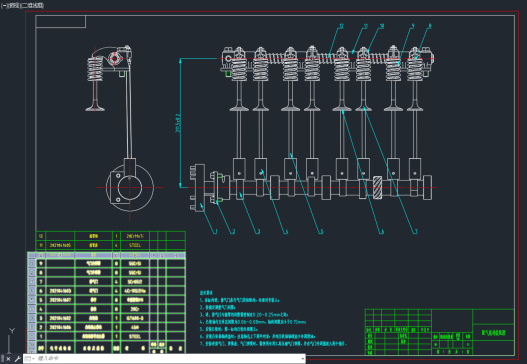
Task: Select the vertical center distance dimension text
Action: point(178,123)
